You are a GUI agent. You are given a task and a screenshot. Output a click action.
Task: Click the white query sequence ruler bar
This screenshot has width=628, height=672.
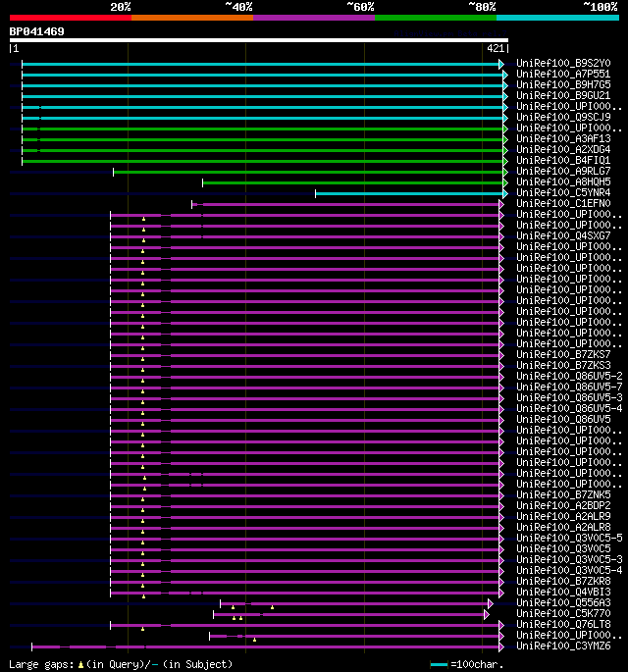point(259,41)
